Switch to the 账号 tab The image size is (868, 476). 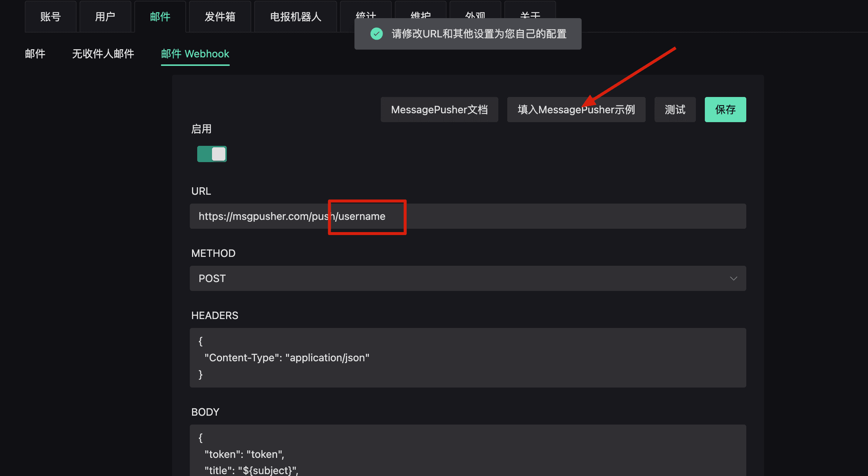tap(50, 16)
